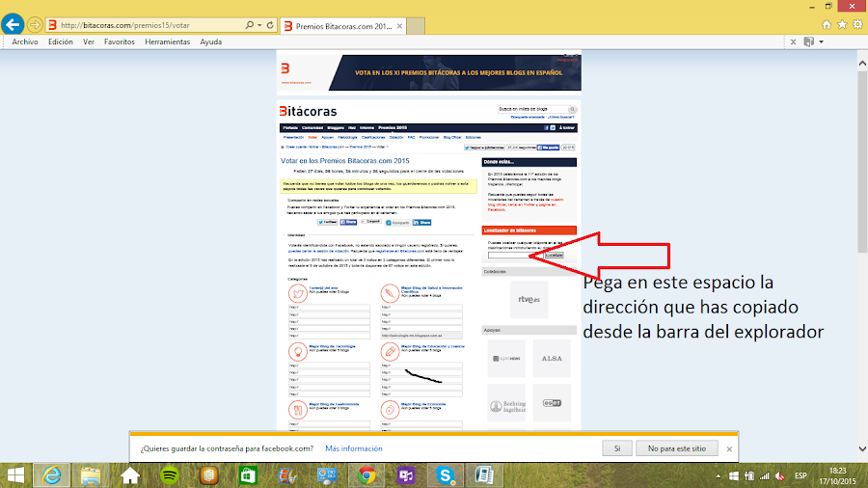Open the Herramientas menu

pos(167,41)
